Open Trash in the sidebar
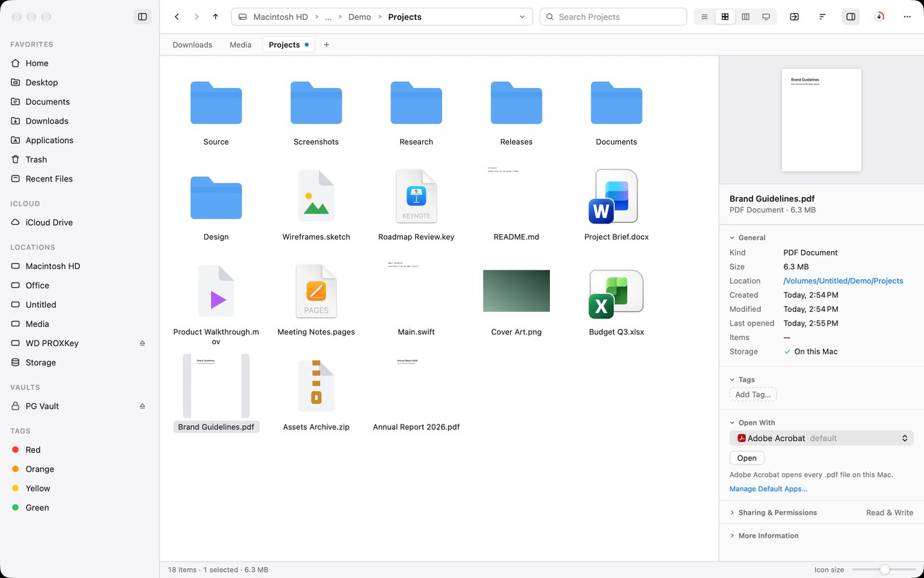 pyautogui.click(x=80, y=160)
